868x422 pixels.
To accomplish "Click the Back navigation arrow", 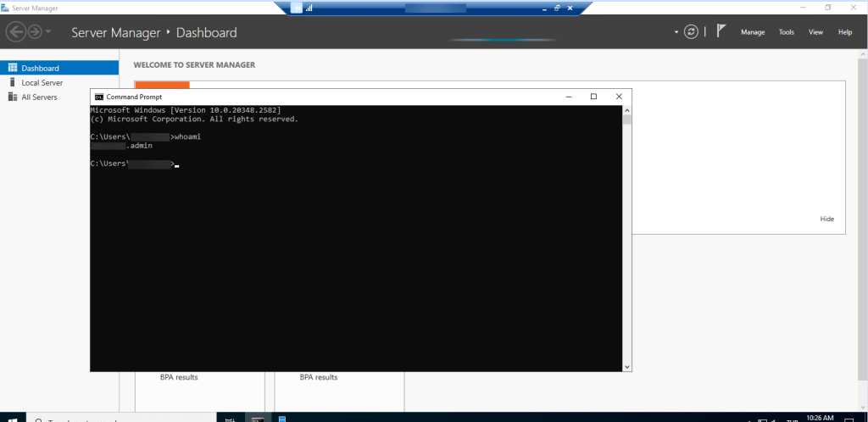I will (15, 32).
